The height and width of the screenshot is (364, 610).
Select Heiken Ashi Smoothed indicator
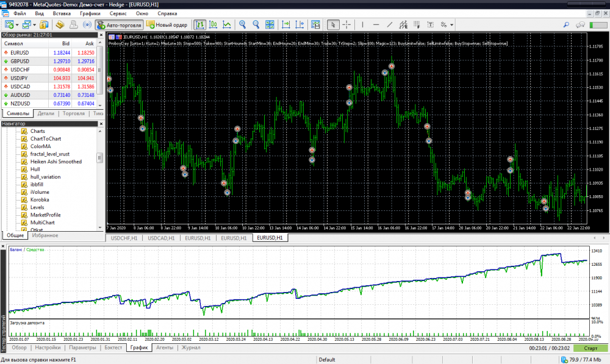(x=56, y=162)
